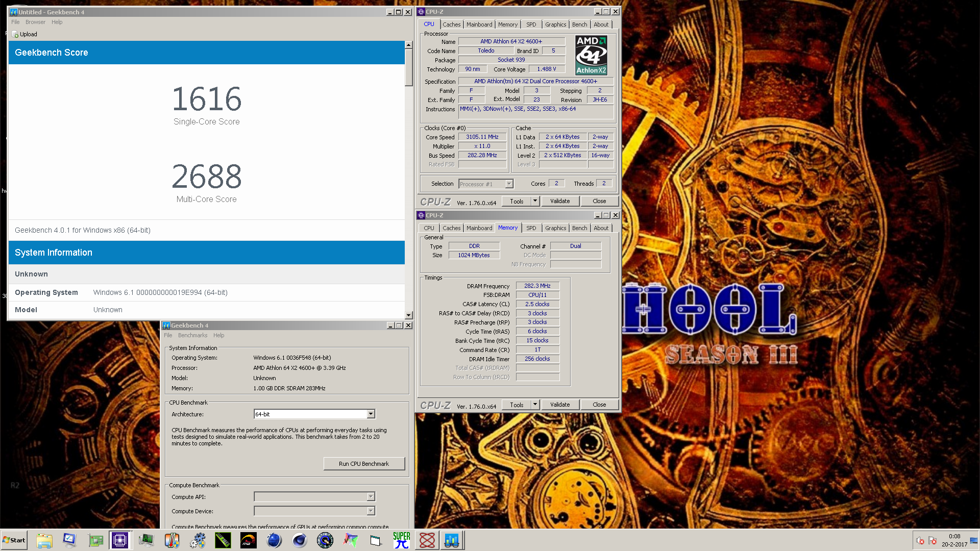The image size is (980, 551).
Task: Expand Tools arrow in Memory CPU-Z window
Action: tap(535, 405)
